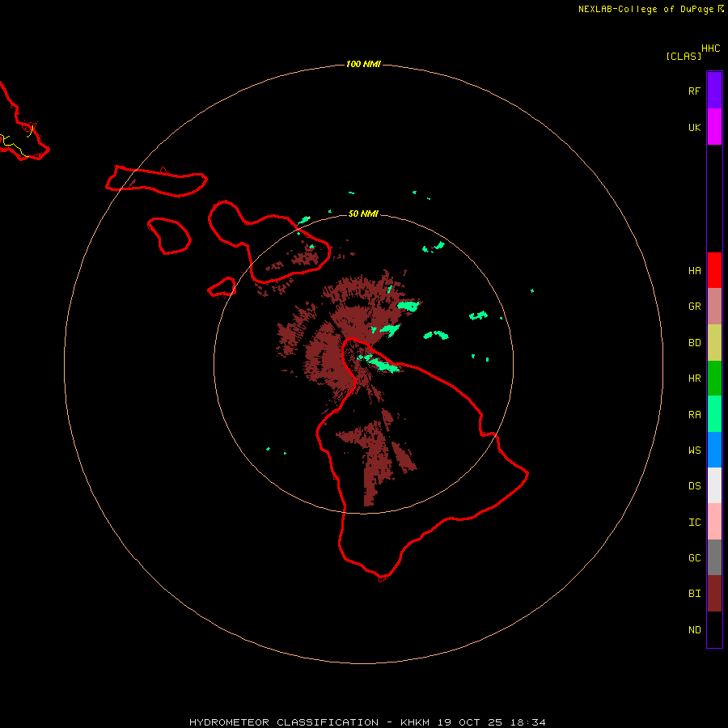This screenshot has width=728, height=728.
Task: Click the IC legend label
Action: point(694,522)
